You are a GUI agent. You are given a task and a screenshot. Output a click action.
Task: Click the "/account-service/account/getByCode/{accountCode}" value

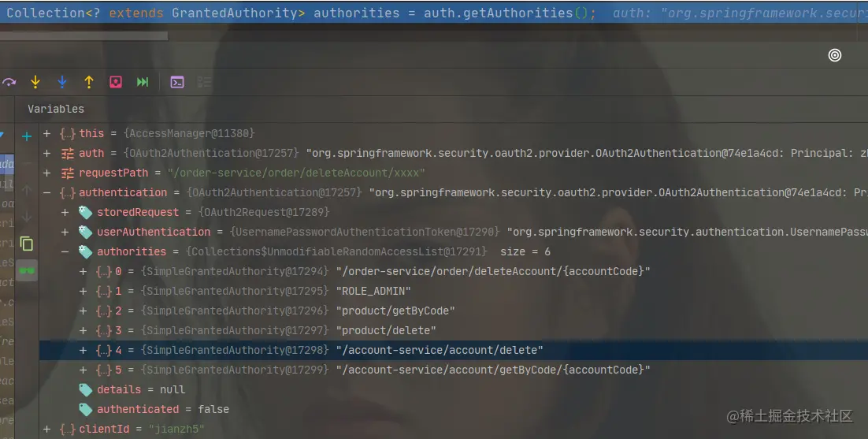pyautogui.click(x=492, y=370)
